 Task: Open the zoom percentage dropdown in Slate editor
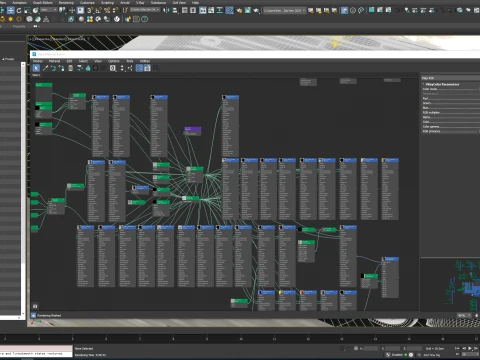(x=463, y=315)
